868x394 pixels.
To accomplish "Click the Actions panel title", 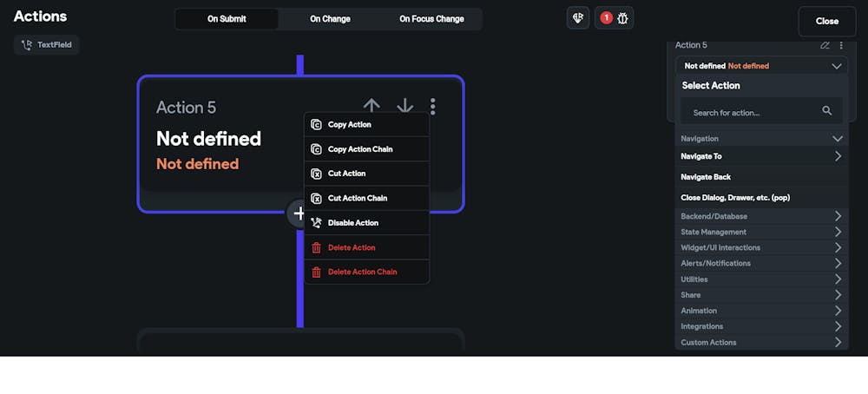I will 41,16.
